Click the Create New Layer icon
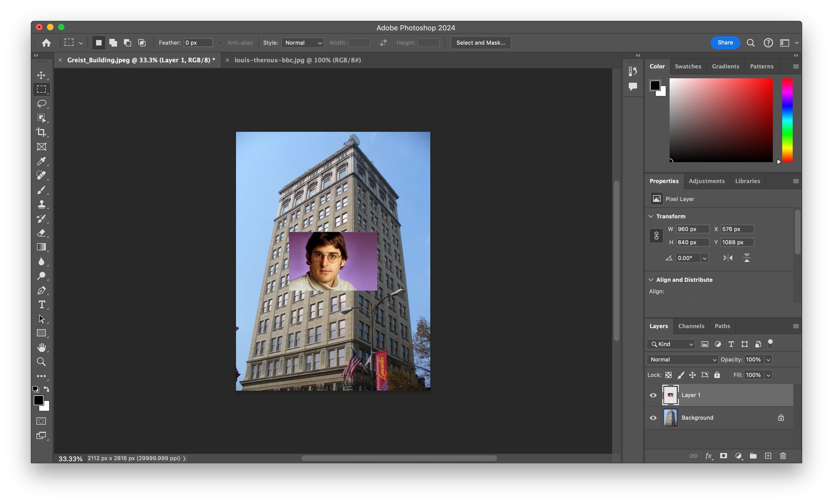Image resolution: width=833 pixels, height=504 pixels. pyautogui.click(x=768, y=456)
